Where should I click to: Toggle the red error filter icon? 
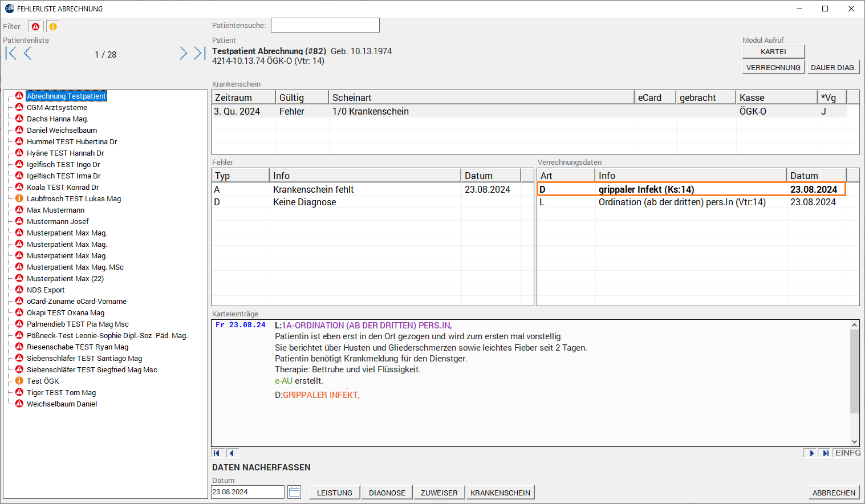(36, 27)
